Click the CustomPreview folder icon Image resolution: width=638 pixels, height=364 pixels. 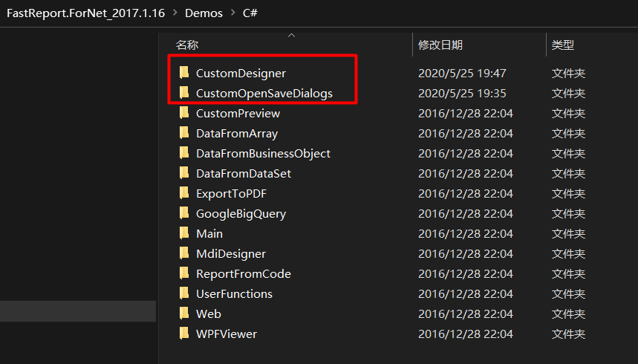coord(184,113)
